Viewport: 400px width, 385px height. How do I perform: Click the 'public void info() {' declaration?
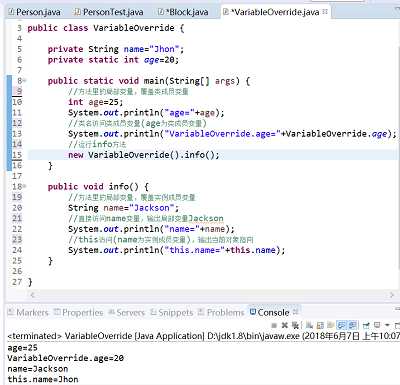click(98, 187)
